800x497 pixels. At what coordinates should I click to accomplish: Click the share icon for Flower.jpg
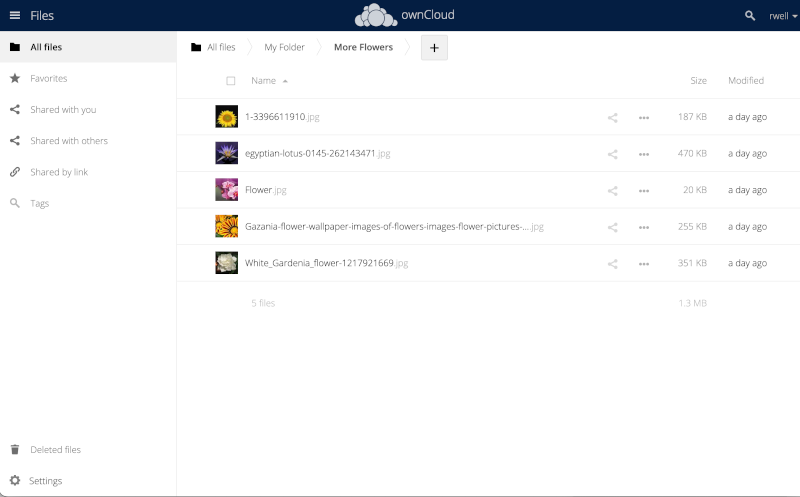point(613,190)
